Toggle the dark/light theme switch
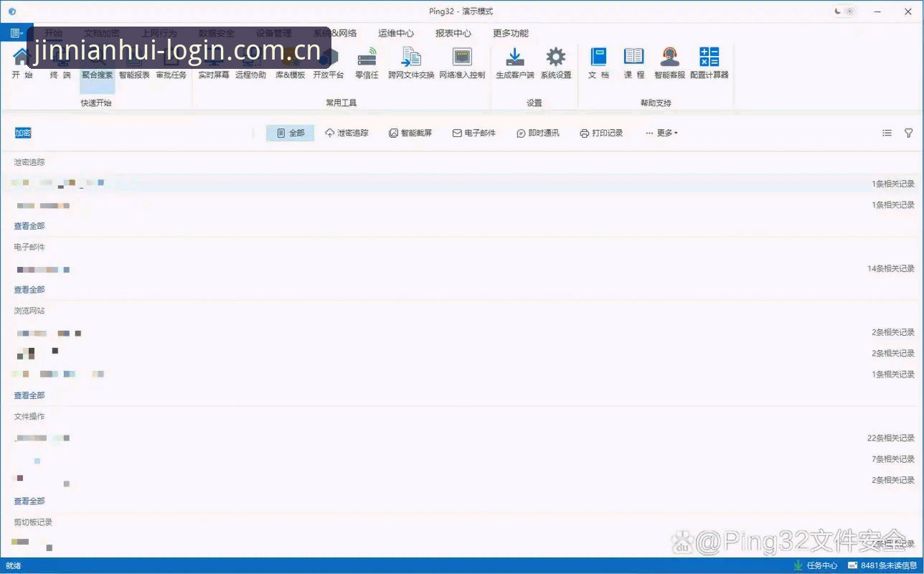The width and height of the screenshot is (924, 574). click(844, 11)
